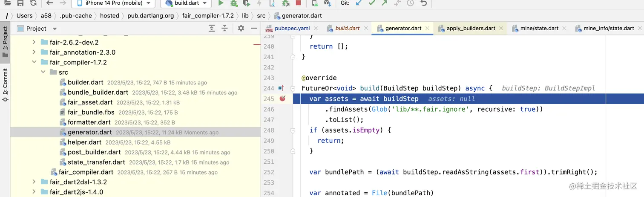Fold the code block at line 244
The height and width of the screenshot is (197, 644).
(x=293, y=89)
